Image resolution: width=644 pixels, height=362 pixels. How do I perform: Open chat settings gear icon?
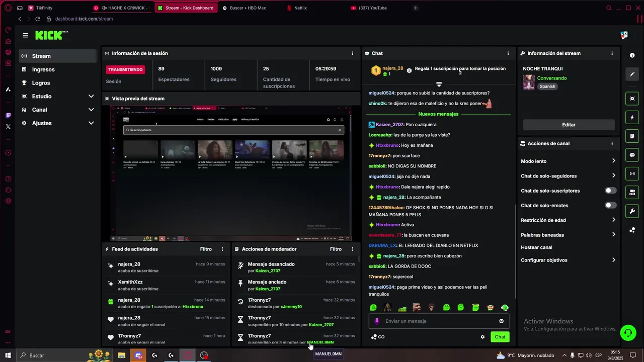pos(482,337)
